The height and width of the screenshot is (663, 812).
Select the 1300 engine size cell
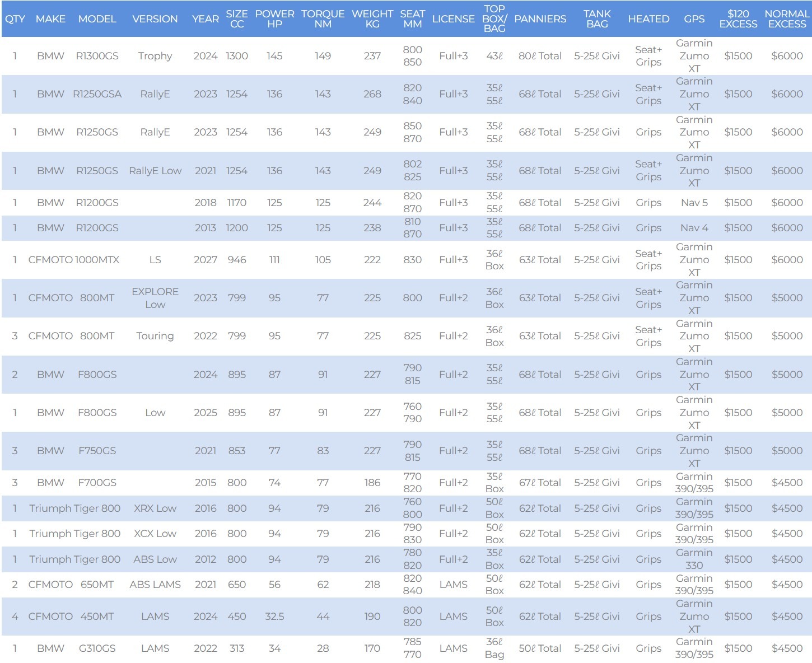237,56
